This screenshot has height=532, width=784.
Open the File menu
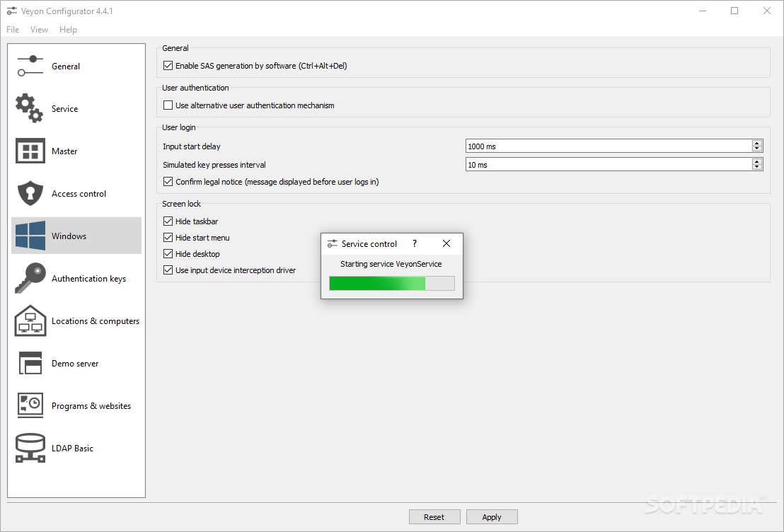pyautogui.click(x=13, y=30)
